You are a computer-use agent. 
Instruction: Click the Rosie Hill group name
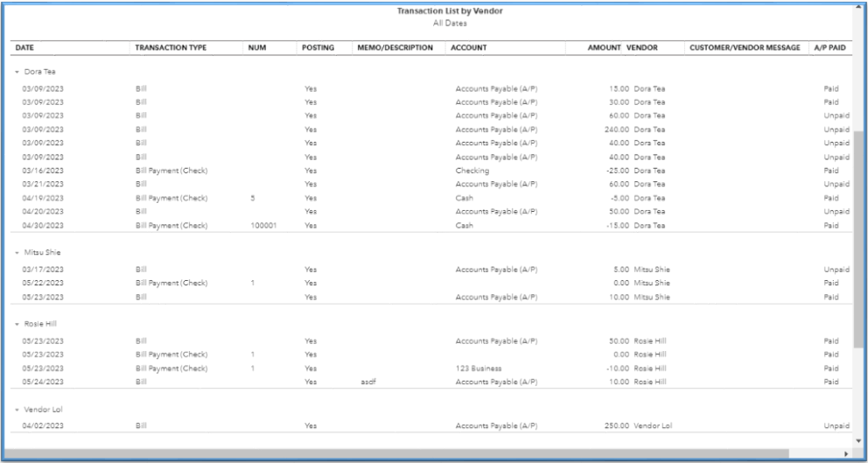point(40,324)
